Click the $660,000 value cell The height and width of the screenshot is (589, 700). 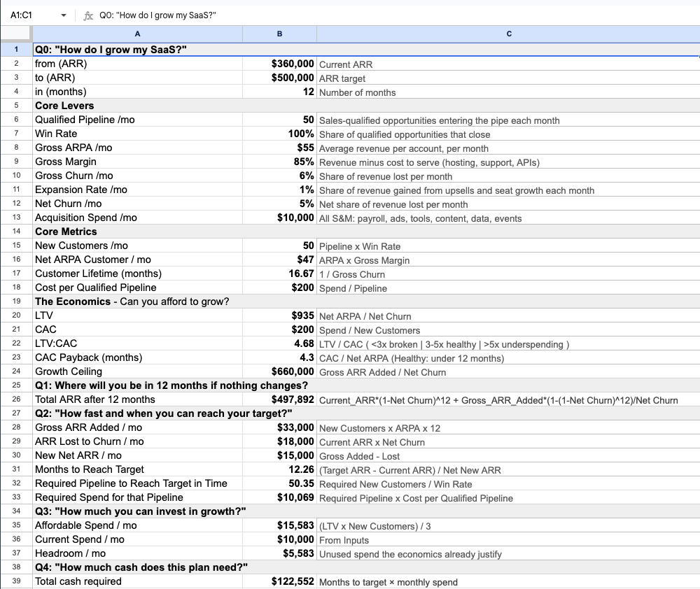click(279, 371)
